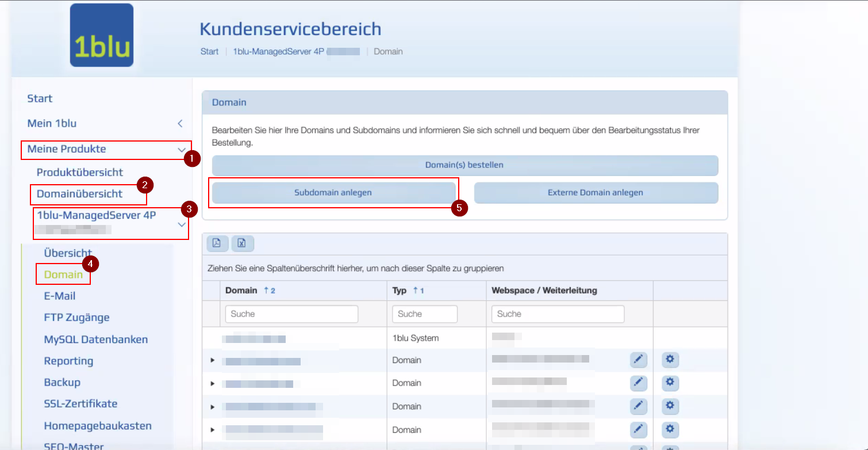Open SSL-Zertifikate sidebar item
The width and height of the screenshot is (868, 450).
pos(80,403)
